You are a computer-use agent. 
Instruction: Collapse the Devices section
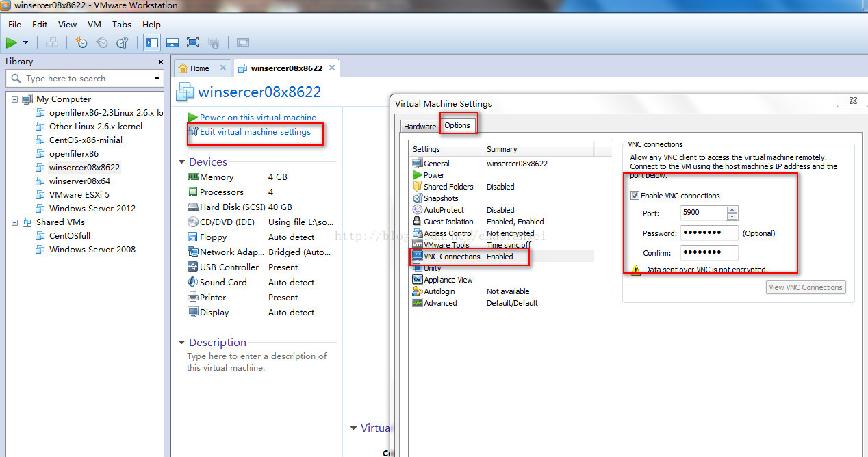coord(181,162)
